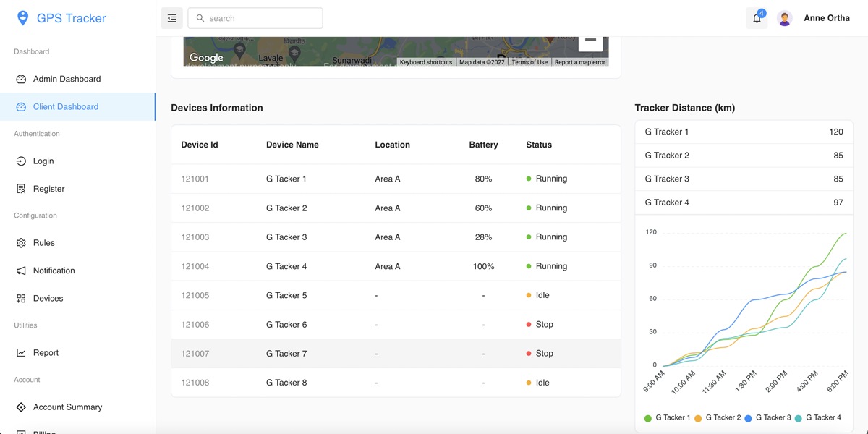Click the Devices grid icon
The image size is (868, 434).
point(21,298)
